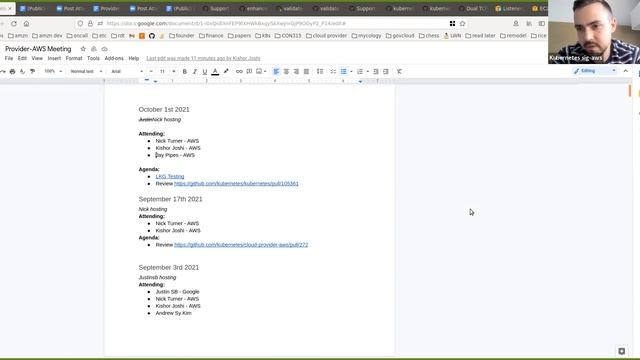Open the Help menu
The height and width of the screenshot is (360, 640).
click(134, 58)
